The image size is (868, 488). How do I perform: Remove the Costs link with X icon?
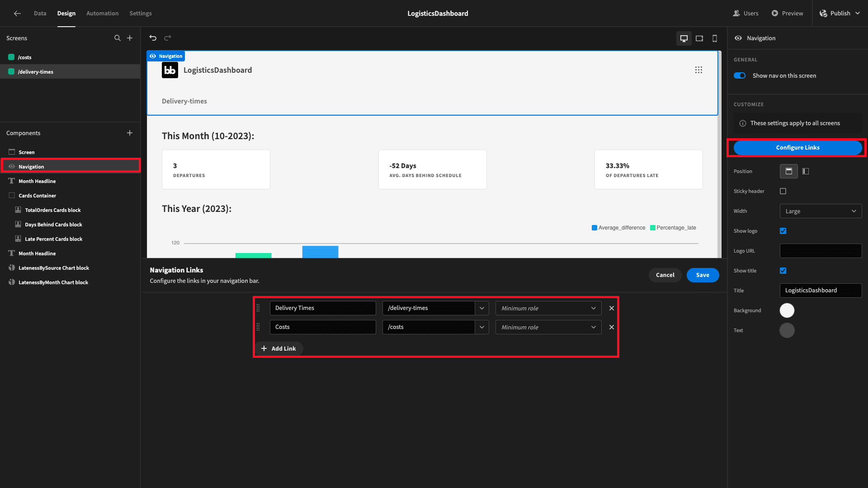(x=612, y=327)
